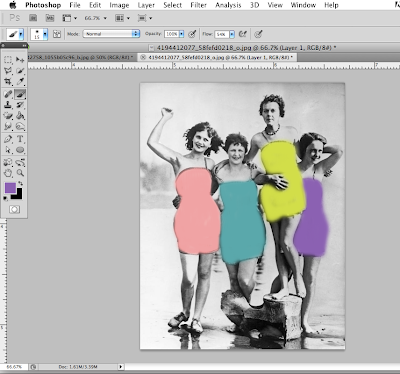400x374 pixels.
Task: Open the Apple menu
Action: pyautogui.click(x=13, y=5)
